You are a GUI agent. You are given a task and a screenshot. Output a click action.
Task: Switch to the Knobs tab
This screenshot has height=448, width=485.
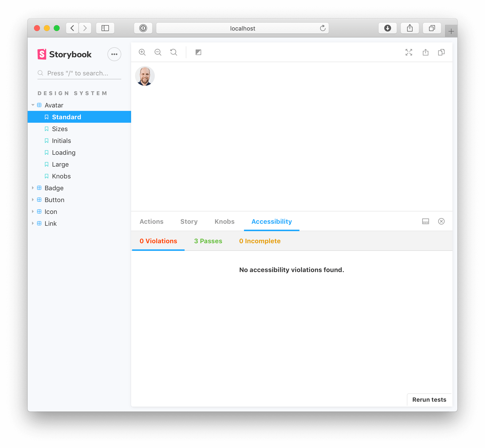[224, 221]
